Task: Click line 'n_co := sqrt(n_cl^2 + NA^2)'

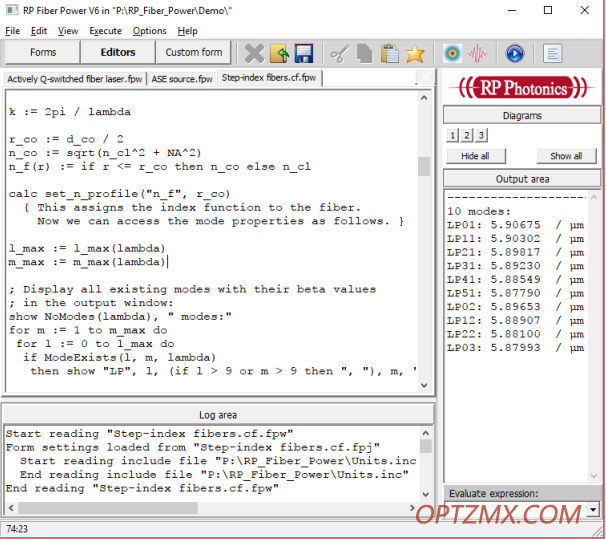Action: point(105,153)
